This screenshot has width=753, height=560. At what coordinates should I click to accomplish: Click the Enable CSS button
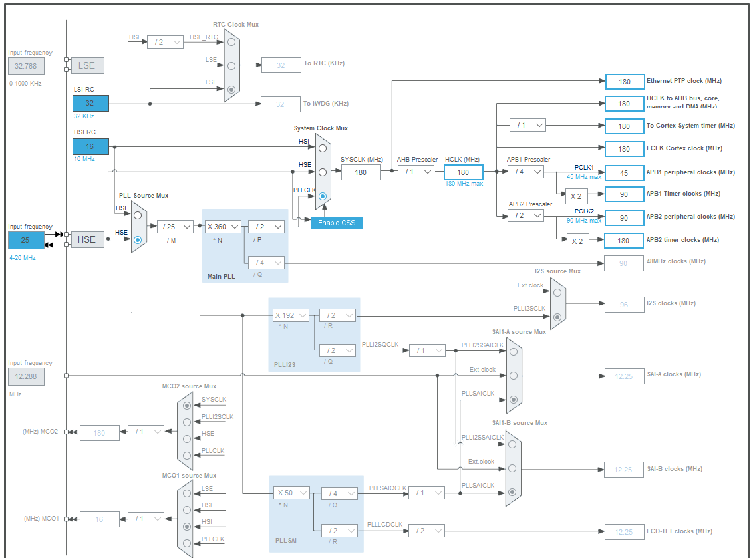[337, 223]
